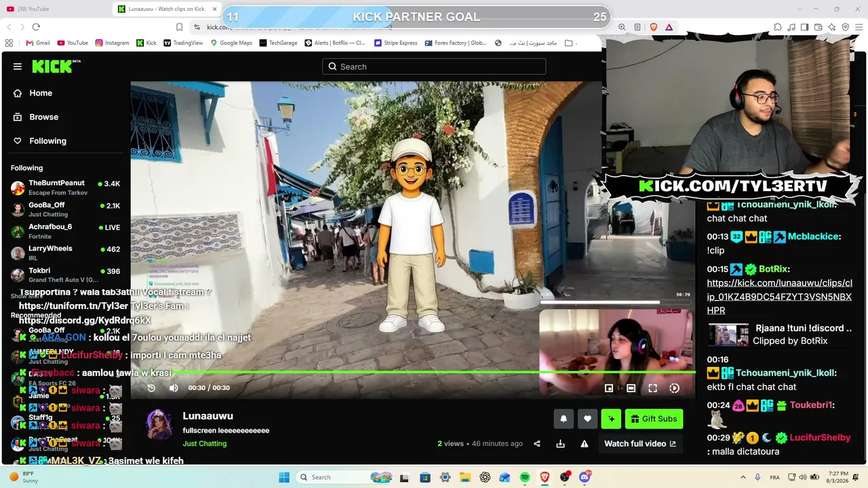This screenshot has width=868, height=488.
Task: Replay the clip with the restart icon
Action: click(151, 388)
